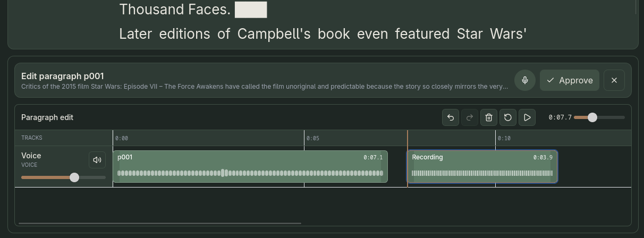Mute the Voice track speaker icon
This screenshot has height=238, width=644.
coord(97,160)
